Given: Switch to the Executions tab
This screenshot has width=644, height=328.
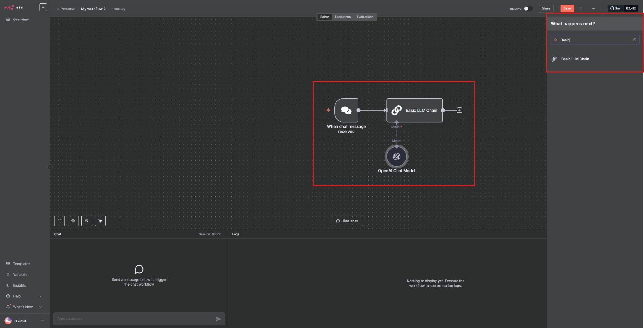Looking at the screenshot, I should coord(342,17).
